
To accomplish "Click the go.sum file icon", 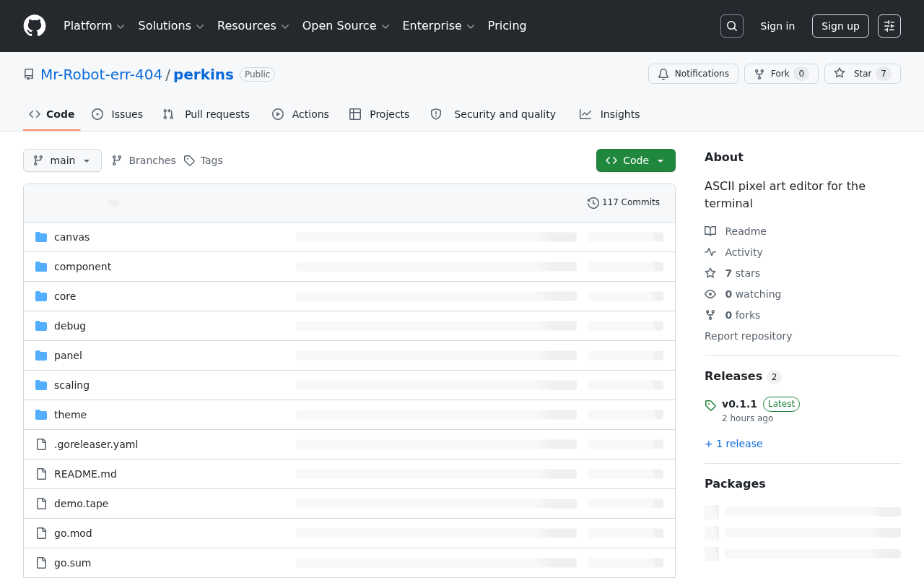I will click(41, 563).
